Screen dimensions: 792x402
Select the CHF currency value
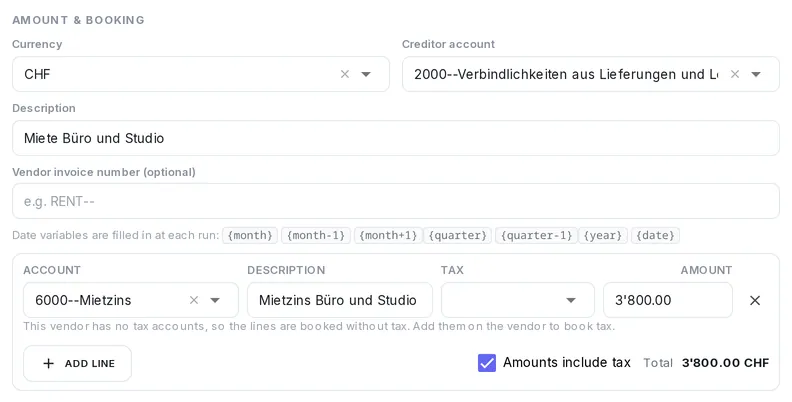click(x=37, y=74)
